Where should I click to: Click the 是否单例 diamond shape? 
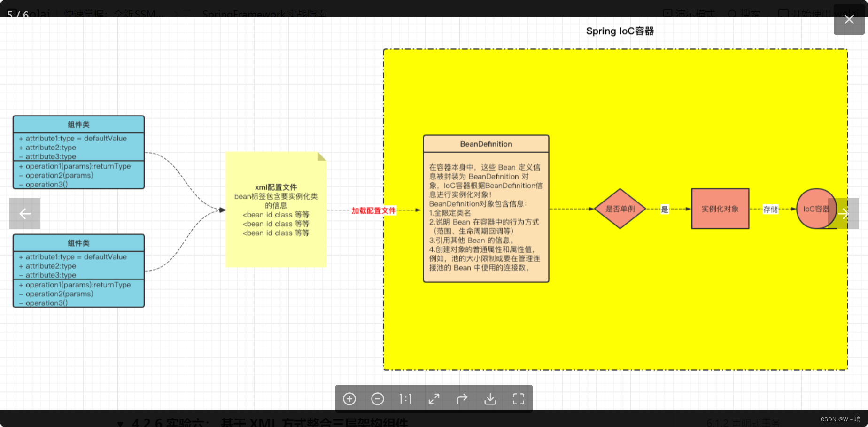(x=620, y=209)
